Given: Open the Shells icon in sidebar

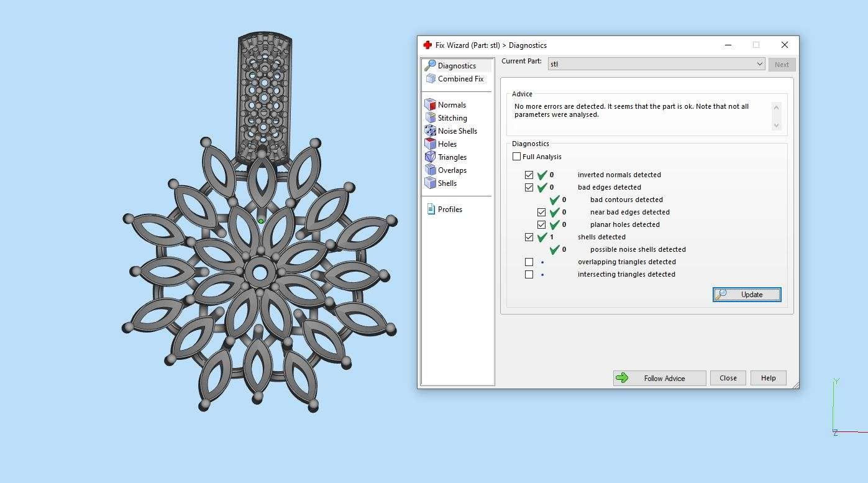Looking at the screenshot, I should tap(431, 183).
